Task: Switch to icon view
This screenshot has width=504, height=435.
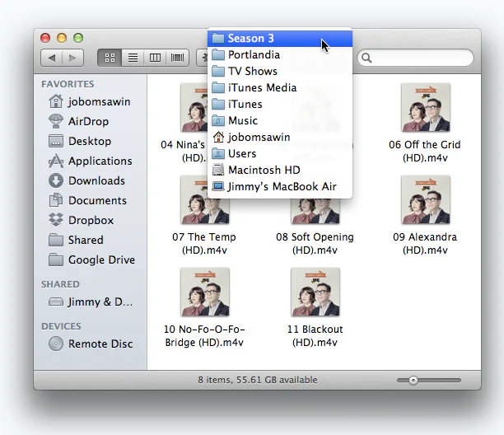Action: click(x=110, y=58)
